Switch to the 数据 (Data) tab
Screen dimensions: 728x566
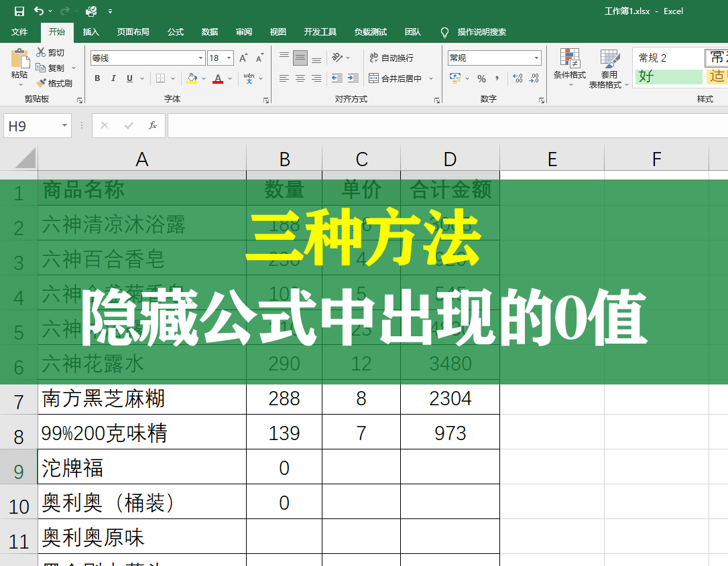(210, 31)
